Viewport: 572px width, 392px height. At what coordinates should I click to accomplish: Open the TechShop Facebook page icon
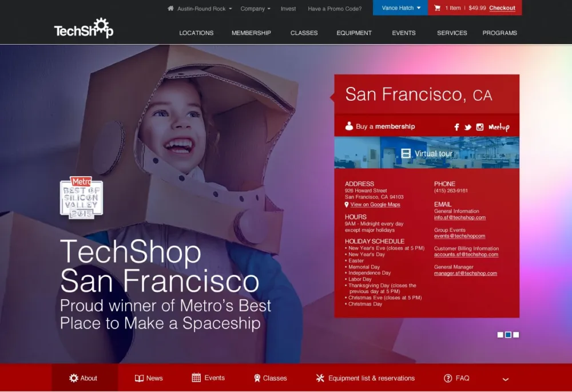[x=456, y=127]
